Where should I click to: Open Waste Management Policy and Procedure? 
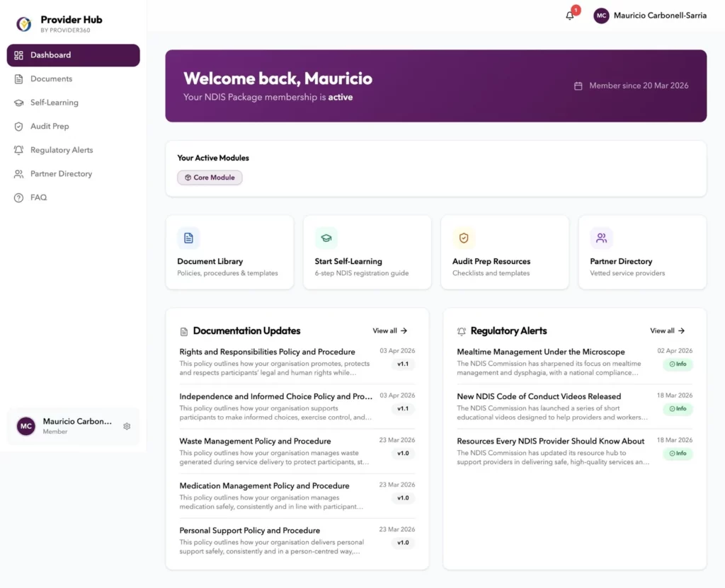[255, 442]
